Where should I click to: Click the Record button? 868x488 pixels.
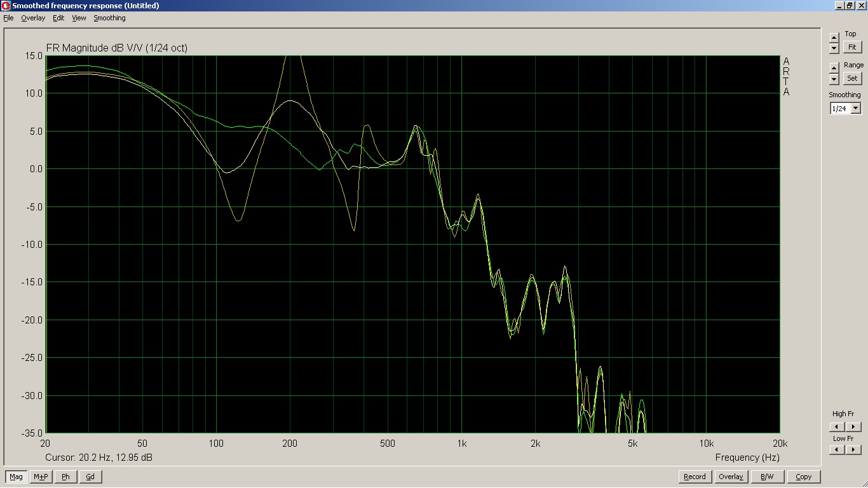pos(695,477)
